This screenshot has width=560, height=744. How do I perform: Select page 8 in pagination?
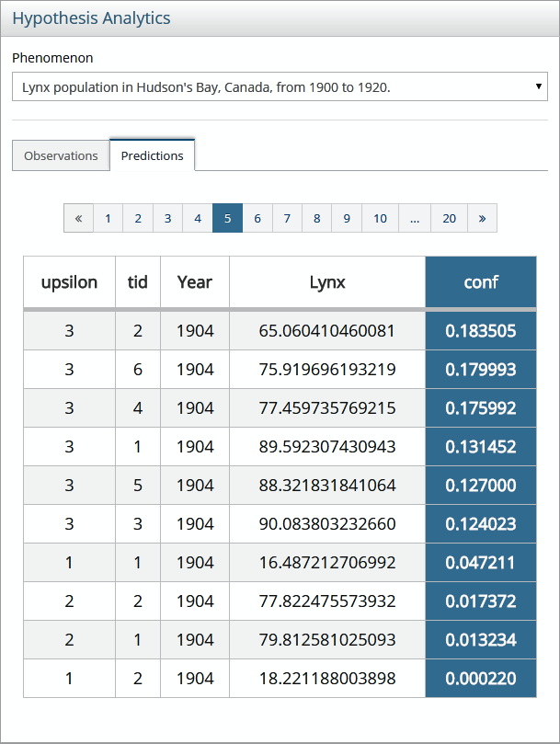(316, 218)
